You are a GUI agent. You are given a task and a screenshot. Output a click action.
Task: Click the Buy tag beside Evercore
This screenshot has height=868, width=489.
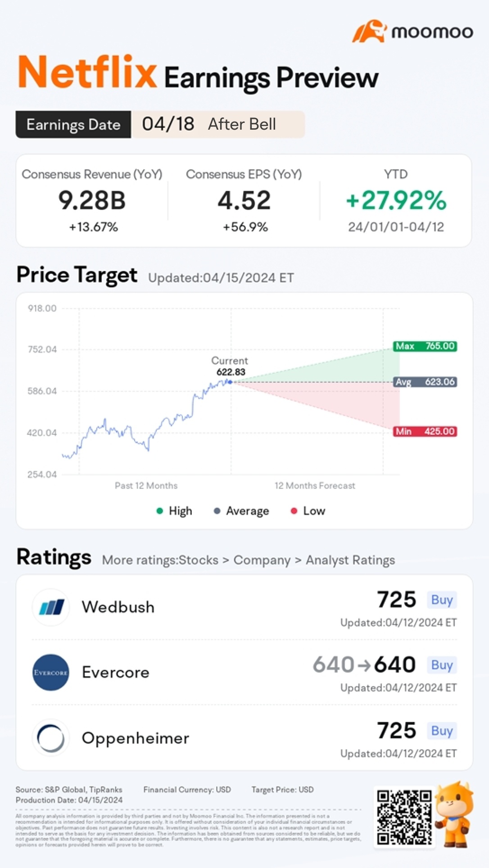[442, 665]
